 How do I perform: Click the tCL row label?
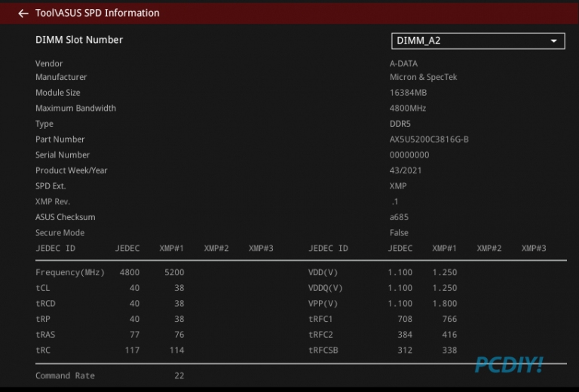(42, 288)
